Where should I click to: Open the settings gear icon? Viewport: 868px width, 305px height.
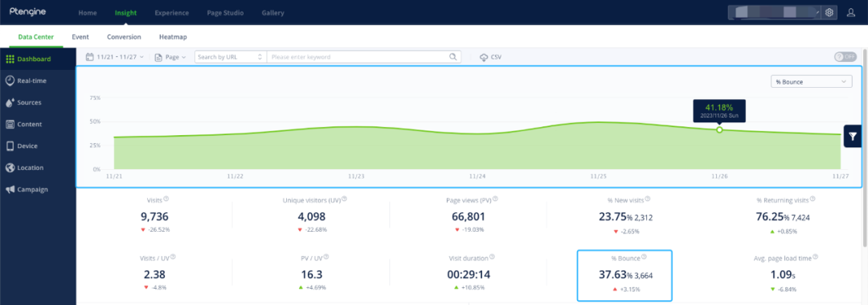coord(829,12)
